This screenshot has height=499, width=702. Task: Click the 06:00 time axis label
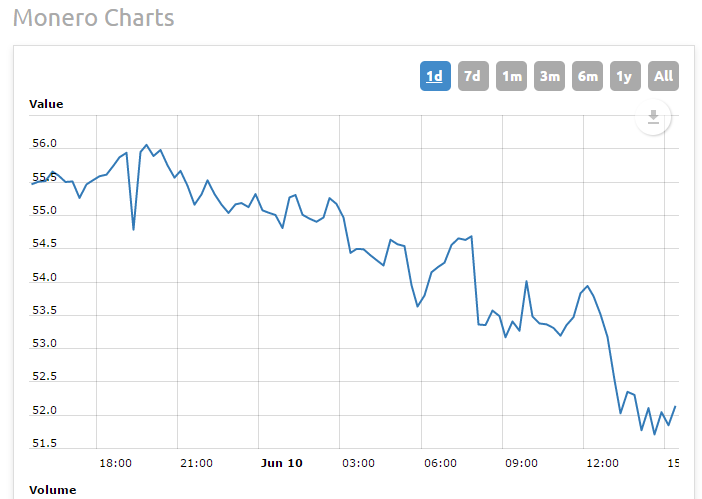440,463
